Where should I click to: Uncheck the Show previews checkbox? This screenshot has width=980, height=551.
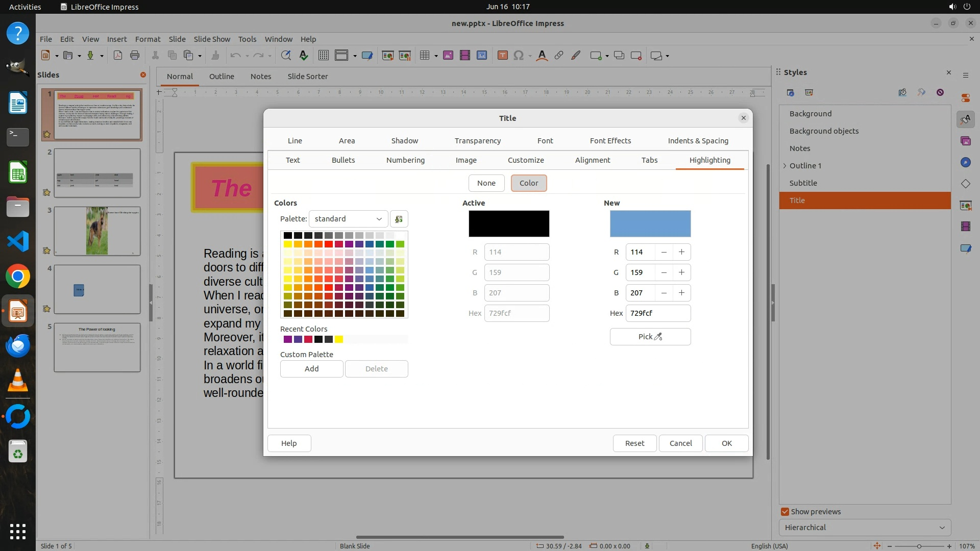pyautogui.click(x=785, y=512)
